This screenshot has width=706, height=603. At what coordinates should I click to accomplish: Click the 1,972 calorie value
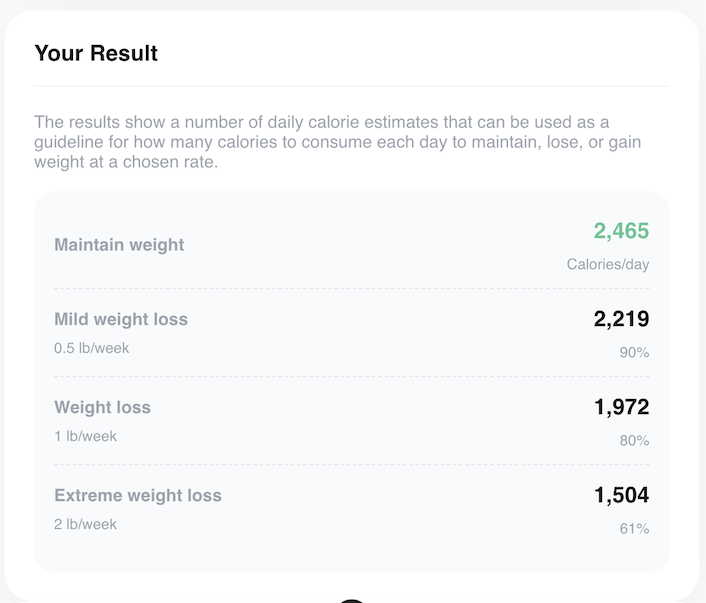pos(621,407)
